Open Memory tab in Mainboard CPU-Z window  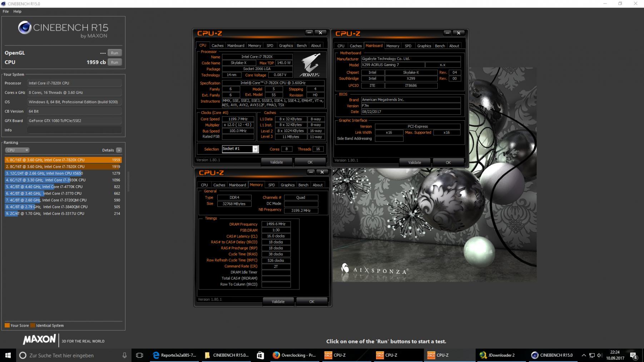[393, 46]
